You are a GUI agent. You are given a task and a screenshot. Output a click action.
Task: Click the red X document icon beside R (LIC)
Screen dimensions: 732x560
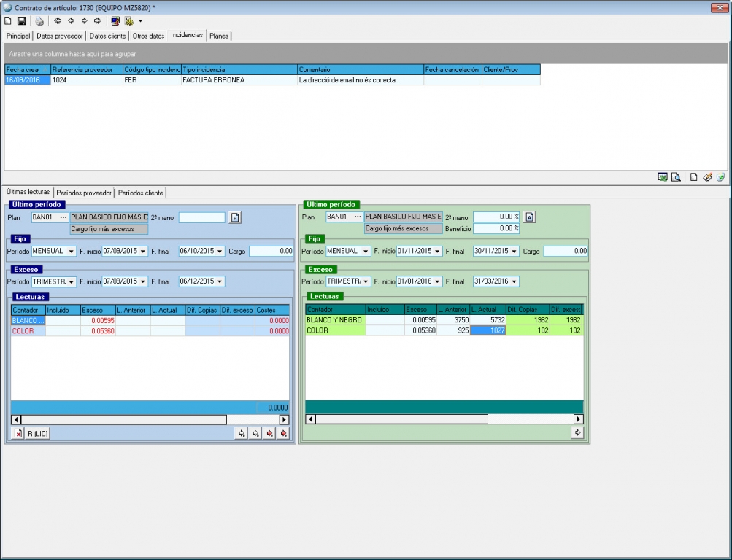[x=18, y=434]
